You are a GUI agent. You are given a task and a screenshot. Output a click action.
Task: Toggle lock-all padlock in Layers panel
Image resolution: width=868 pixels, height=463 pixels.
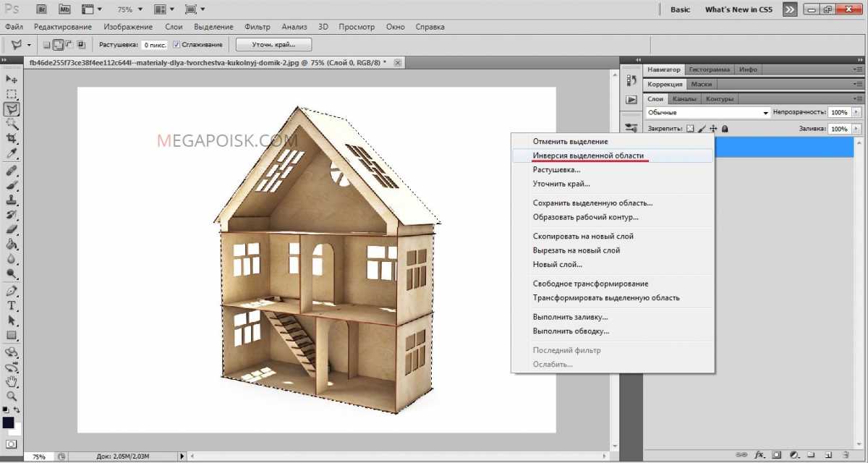(725, 129)
